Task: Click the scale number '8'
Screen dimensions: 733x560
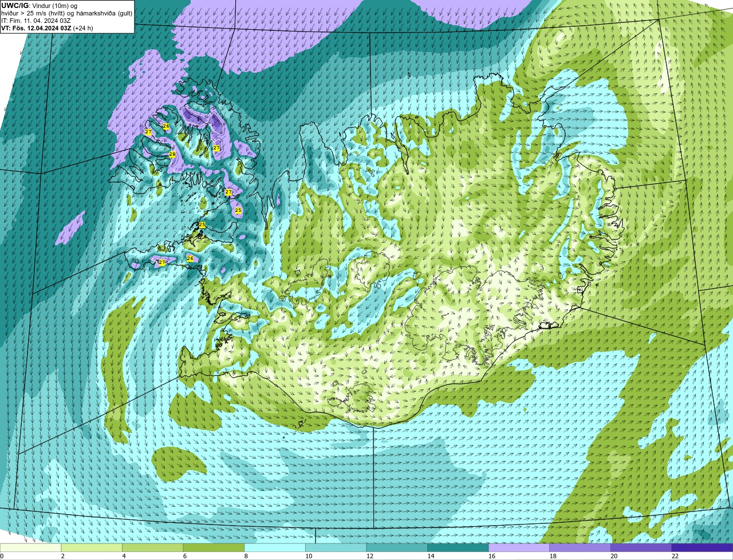Action: tap(246, 556)
